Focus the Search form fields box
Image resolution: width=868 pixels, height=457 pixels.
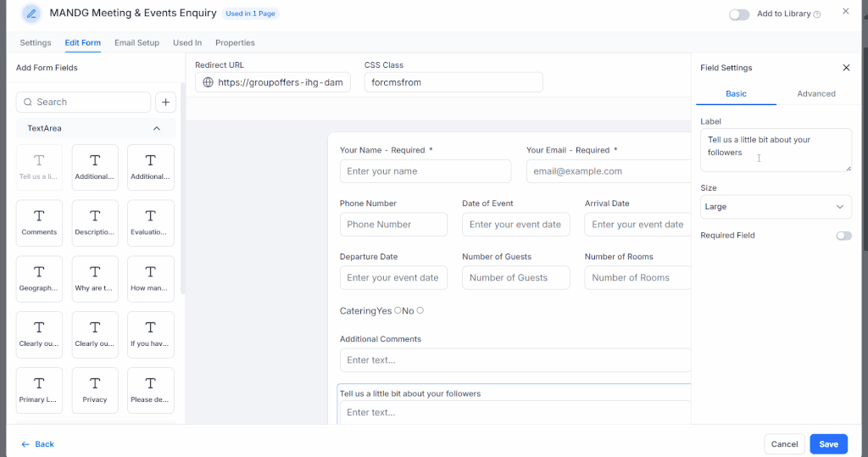[84, 102]
